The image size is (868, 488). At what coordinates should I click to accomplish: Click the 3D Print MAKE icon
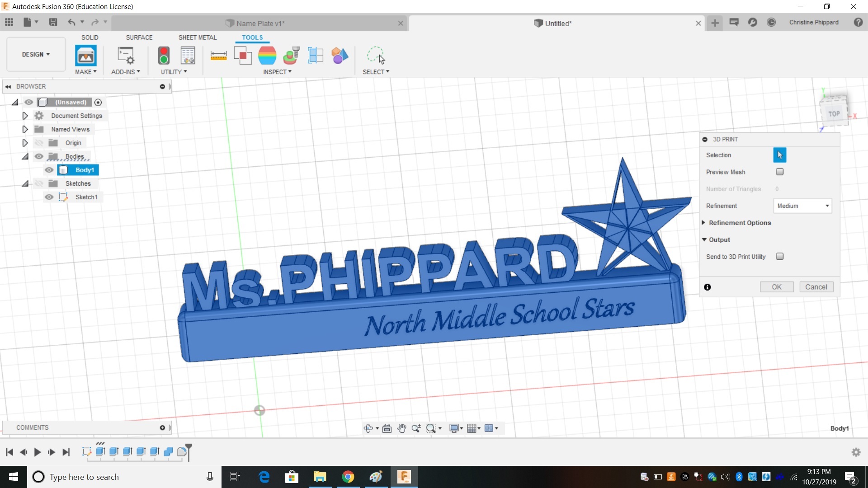tap(85, 56)
